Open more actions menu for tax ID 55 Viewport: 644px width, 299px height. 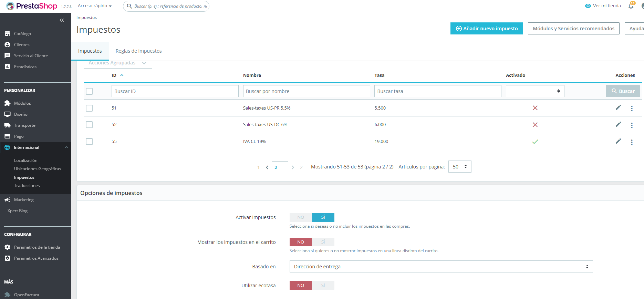(632, 142)
